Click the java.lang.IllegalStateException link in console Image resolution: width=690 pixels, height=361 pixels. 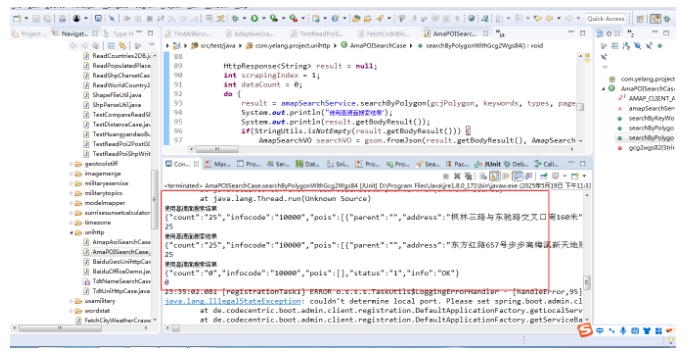(233, 301)
